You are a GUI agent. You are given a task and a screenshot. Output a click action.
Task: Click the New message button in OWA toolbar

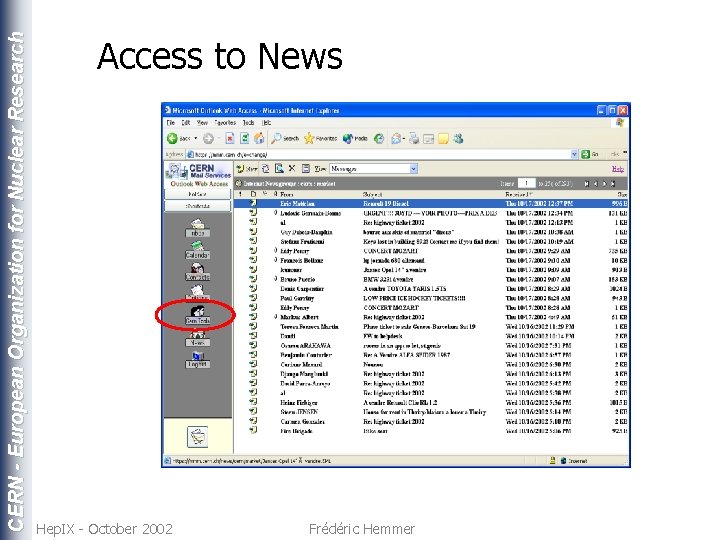tap(247, 169)
